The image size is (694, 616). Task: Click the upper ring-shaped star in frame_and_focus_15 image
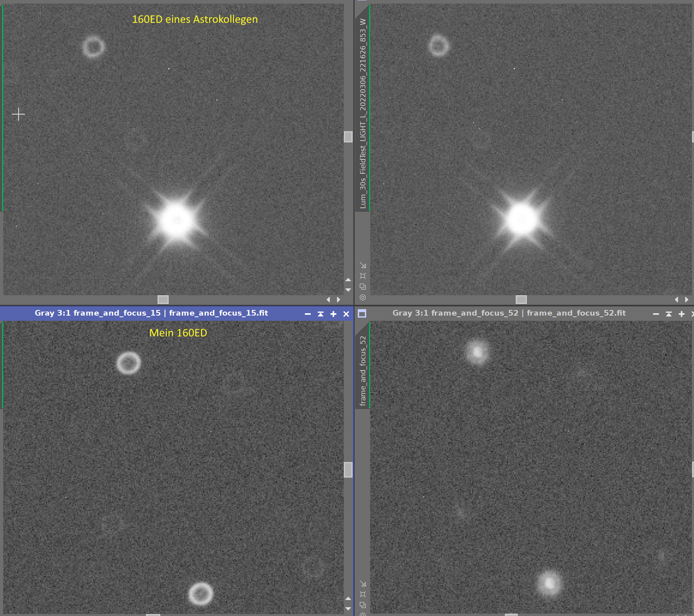[x=128, y=363]
